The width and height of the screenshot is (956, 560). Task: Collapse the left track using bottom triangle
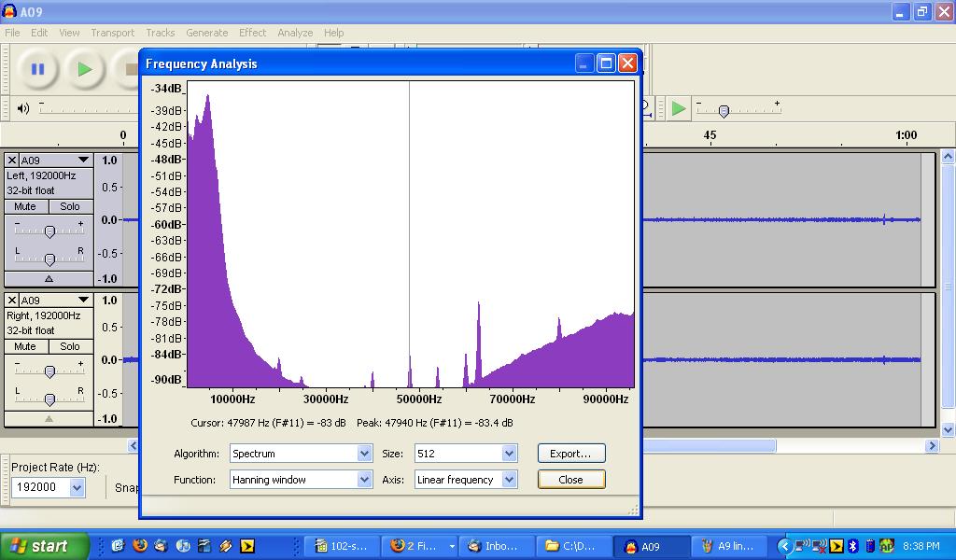pos(49,278)
